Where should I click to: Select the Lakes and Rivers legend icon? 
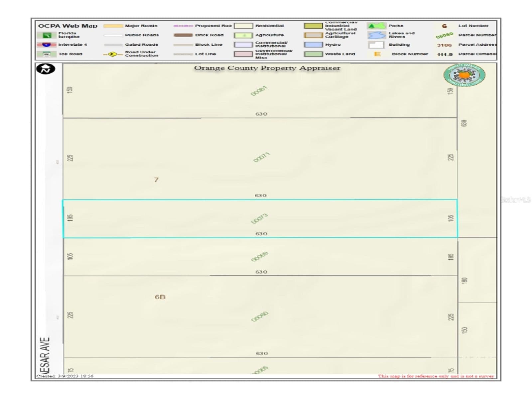coord(376,35)
